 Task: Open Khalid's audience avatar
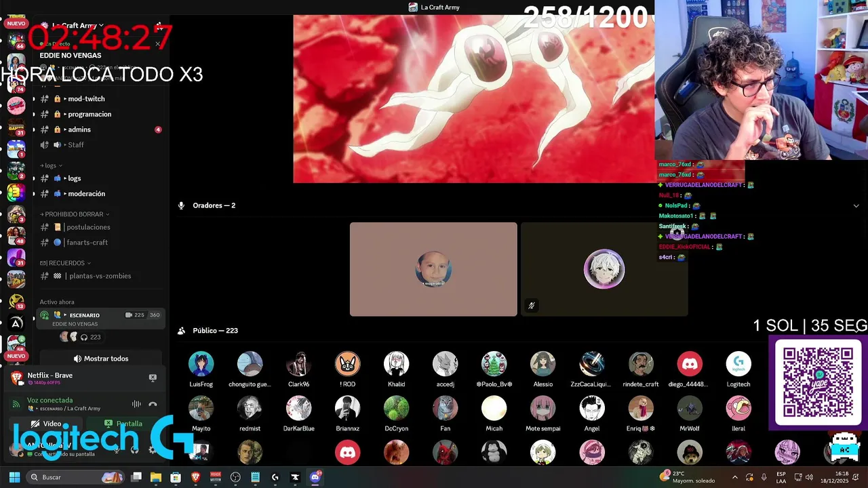point(396,364)
